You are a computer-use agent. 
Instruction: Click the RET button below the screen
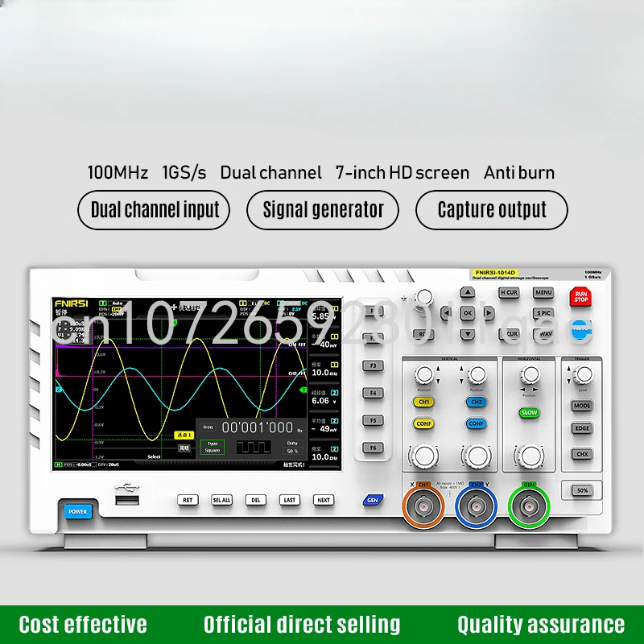(x=188, y=500)
